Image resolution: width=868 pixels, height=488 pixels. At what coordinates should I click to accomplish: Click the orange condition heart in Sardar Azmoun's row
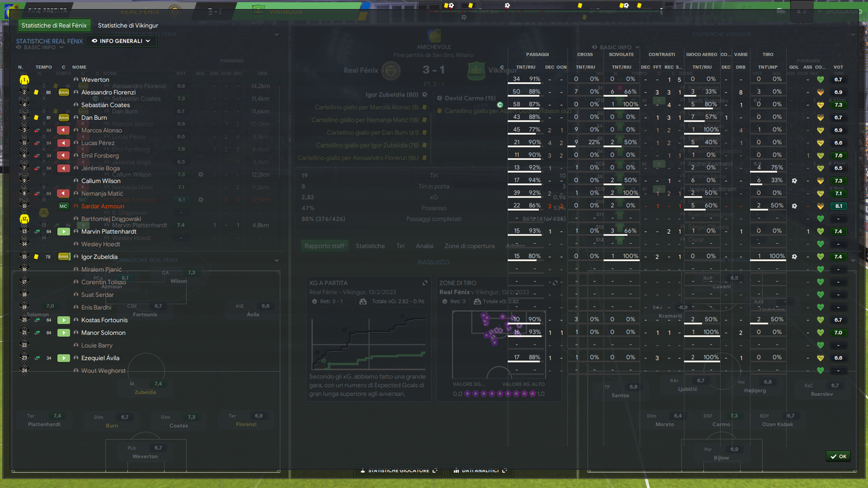[821, 206]
